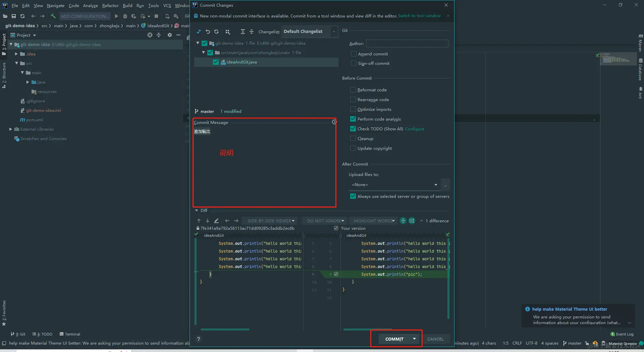
Task: Go to previous difference in Diff toolbar
Action: pos(199,221)
